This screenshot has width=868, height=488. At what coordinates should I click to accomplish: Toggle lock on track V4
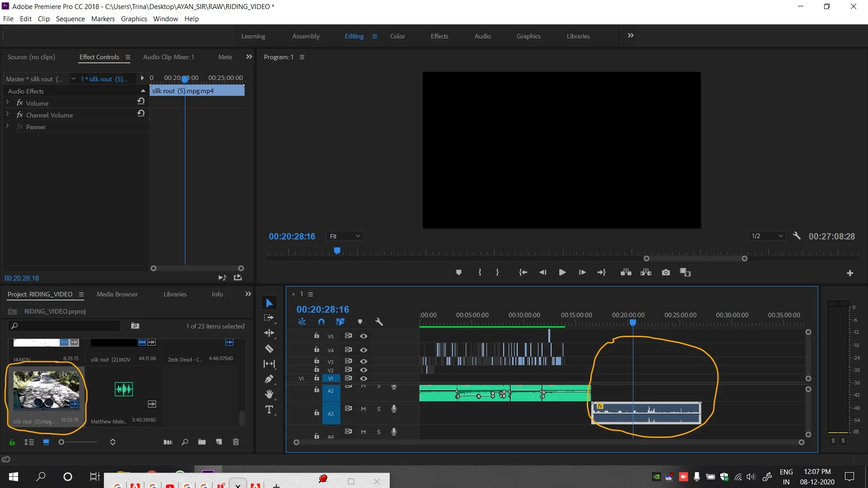(317, 350)
